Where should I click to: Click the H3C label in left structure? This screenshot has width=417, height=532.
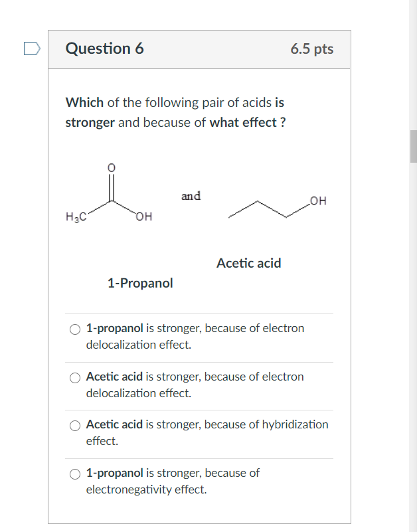point(76,217)
